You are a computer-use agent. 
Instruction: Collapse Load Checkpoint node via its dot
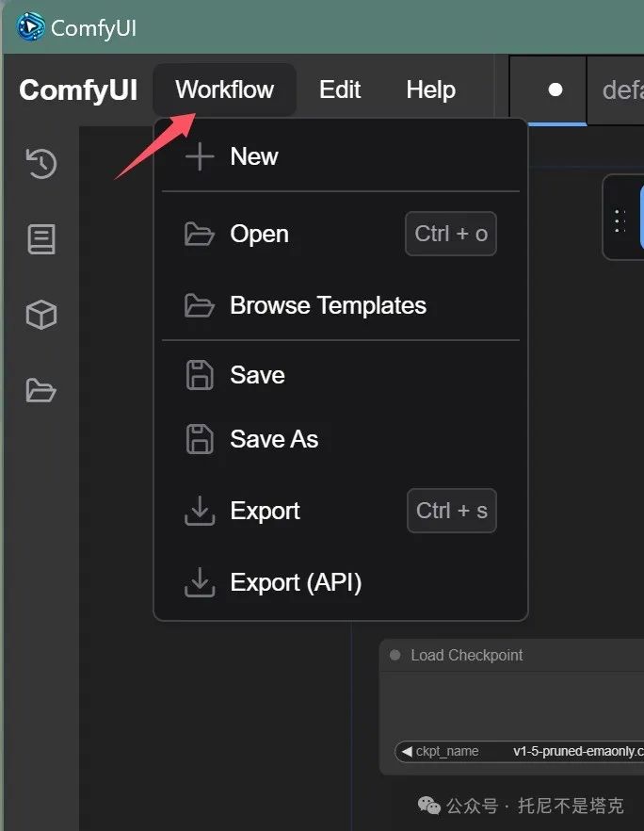point(394,655)
